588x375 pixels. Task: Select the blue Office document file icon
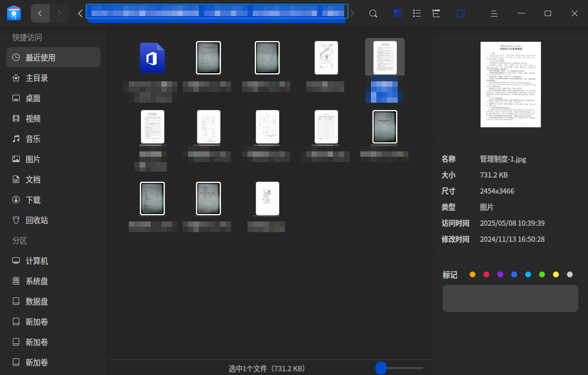tap(152, 58)
